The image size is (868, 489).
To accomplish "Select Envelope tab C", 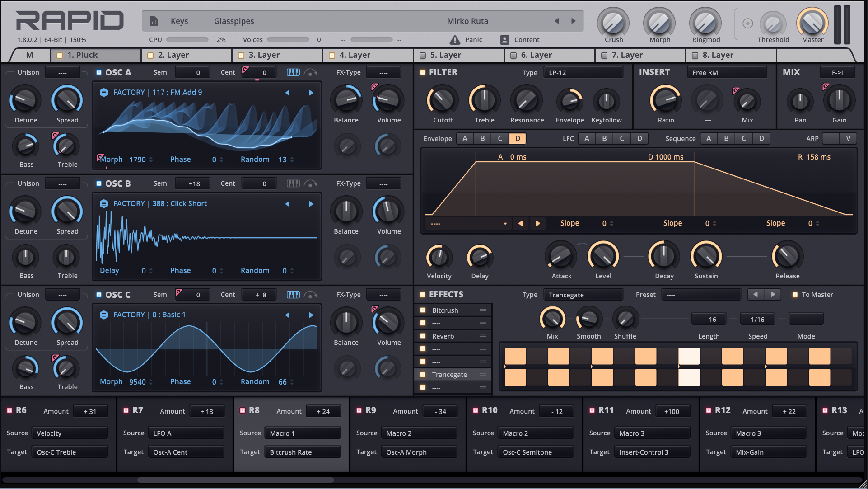I will [x=500, y=139].
